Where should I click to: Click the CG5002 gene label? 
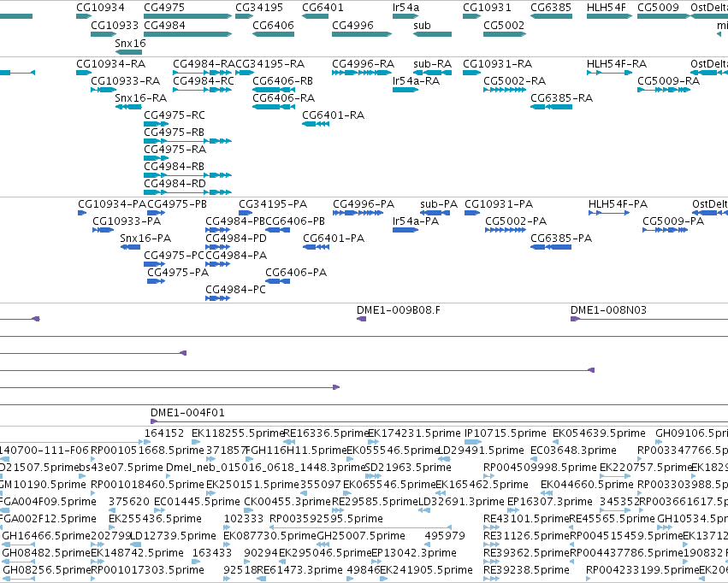pos(504,25)
